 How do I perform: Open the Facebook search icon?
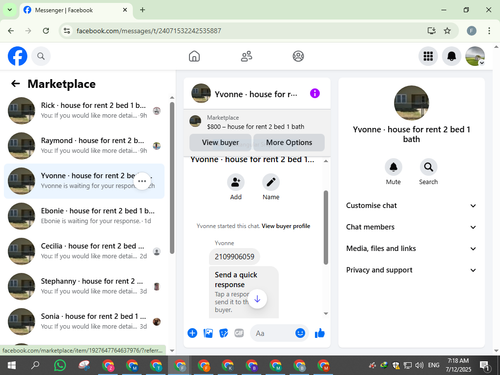(41, 56)
